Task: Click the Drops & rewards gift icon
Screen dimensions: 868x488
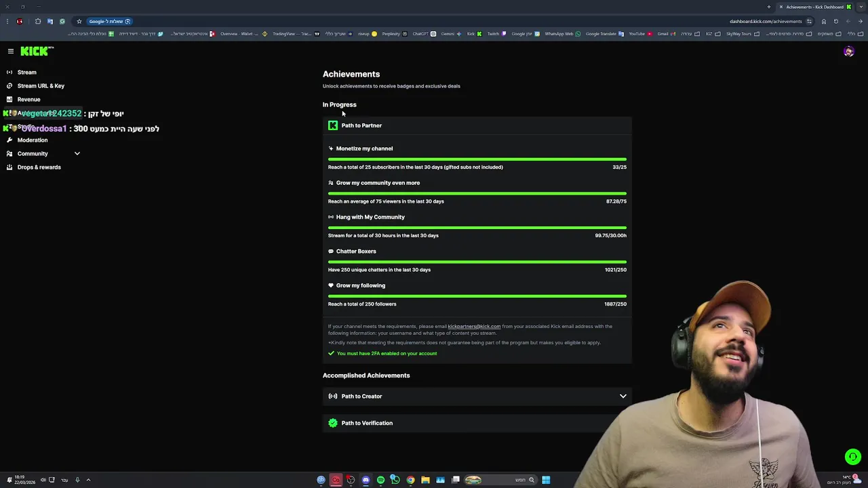Action: 9,167
